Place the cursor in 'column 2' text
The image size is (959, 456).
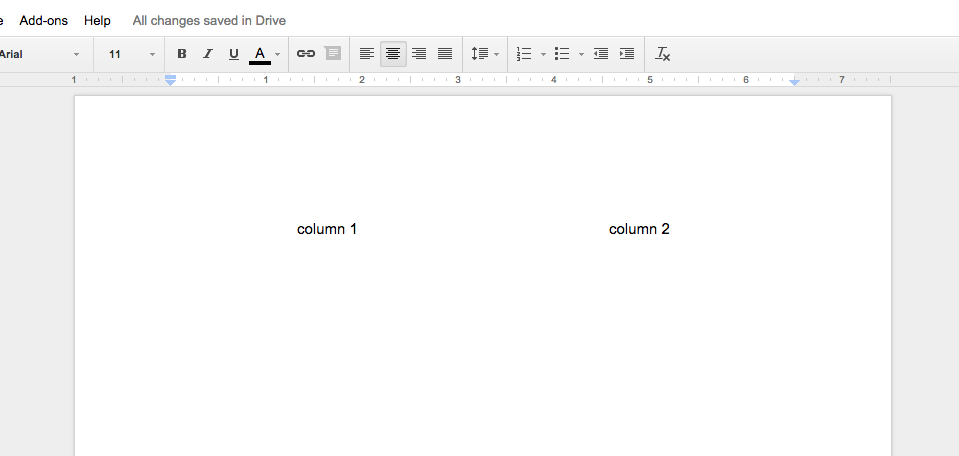click(x=639, y=229)
